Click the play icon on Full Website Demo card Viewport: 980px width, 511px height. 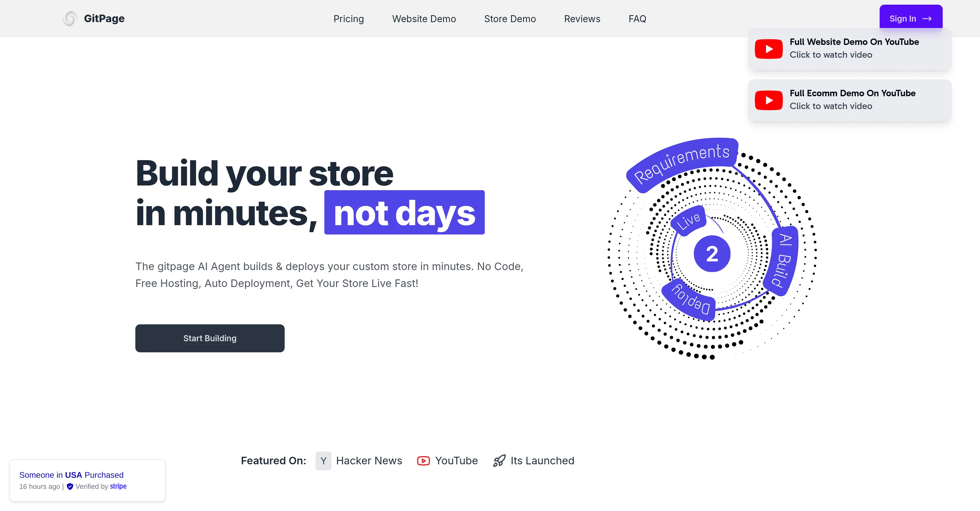(769, 48)
